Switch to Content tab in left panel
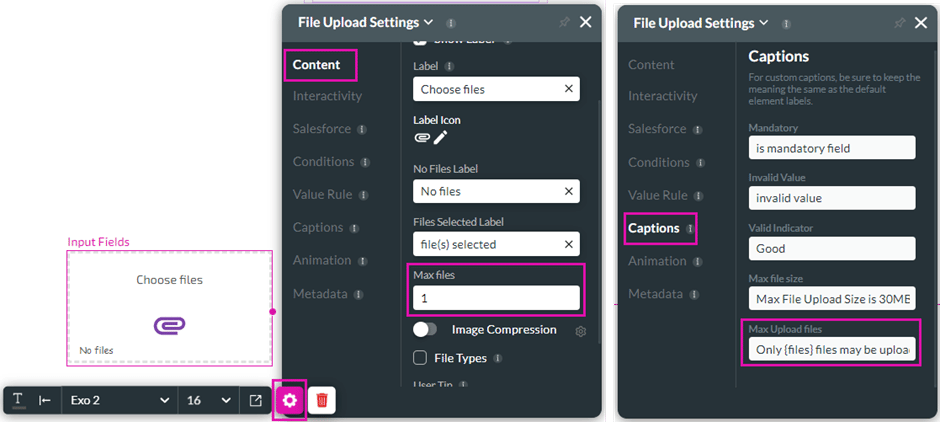 point(317,65)
